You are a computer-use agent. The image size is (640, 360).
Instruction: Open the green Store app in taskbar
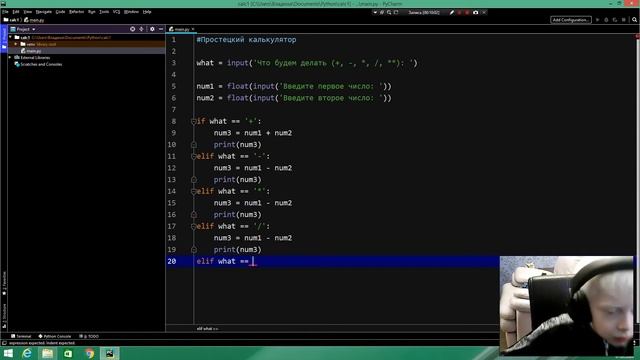point(68,353)
